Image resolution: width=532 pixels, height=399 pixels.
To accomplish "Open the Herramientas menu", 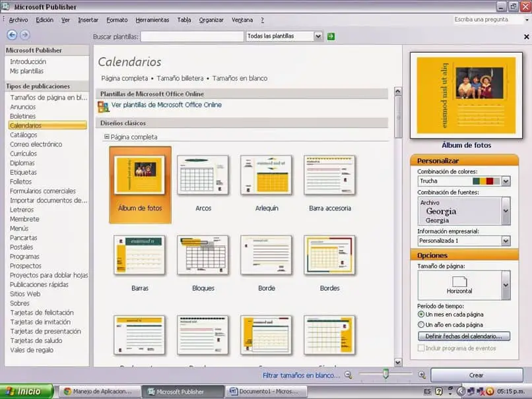I will coord(152,20).
